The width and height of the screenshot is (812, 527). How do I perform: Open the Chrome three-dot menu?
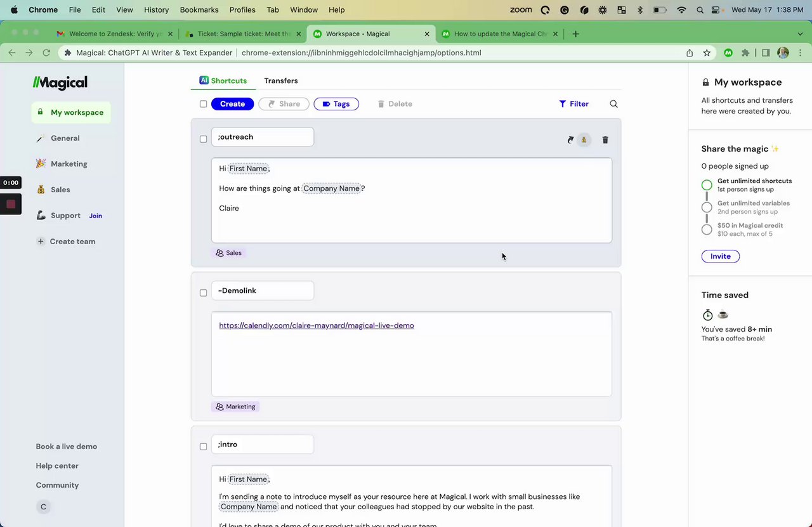point(800,53)
